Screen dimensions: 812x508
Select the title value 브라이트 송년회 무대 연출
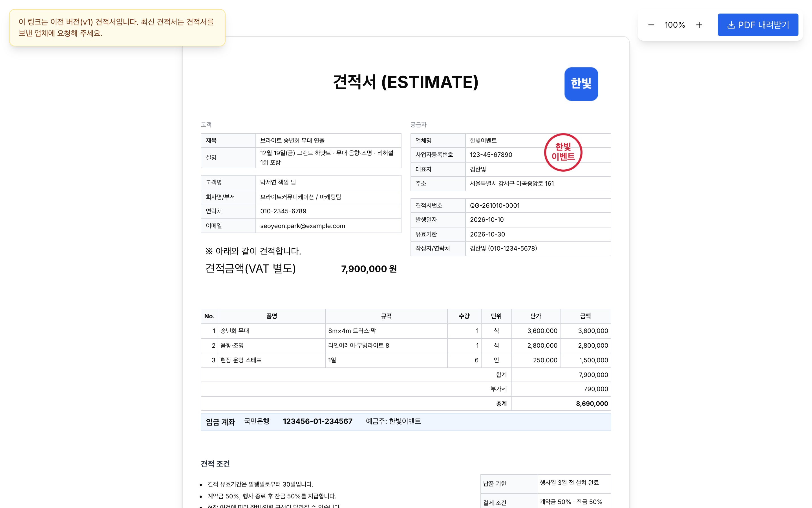click(292, 141)
